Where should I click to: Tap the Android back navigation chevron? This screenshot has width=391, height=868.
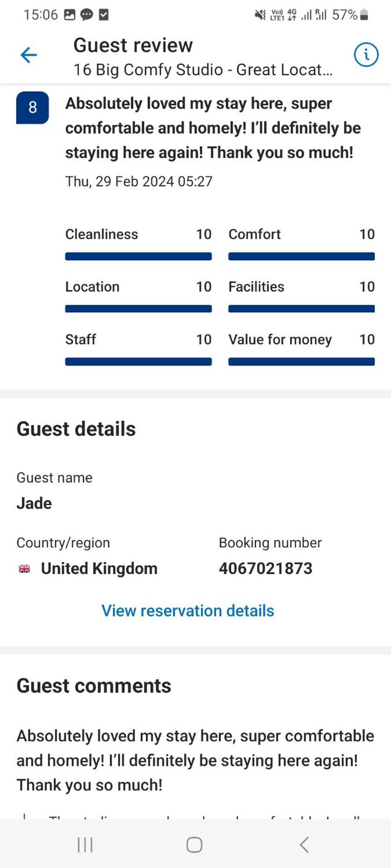(x=304, y=845)
